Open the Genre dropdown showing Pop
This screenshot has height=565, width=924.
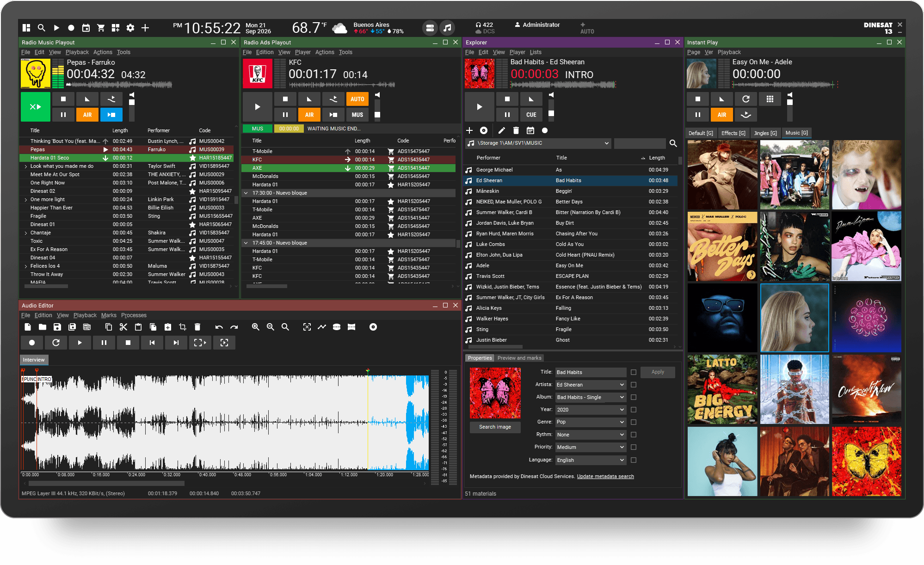[591, 422]
